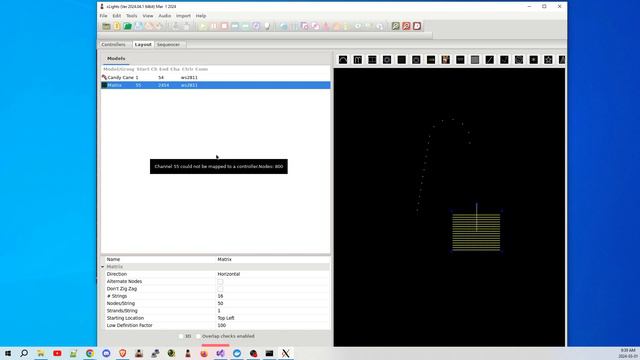Click the yellow matrix model in preview
This screenshot has width=640, height=360.
476,232
